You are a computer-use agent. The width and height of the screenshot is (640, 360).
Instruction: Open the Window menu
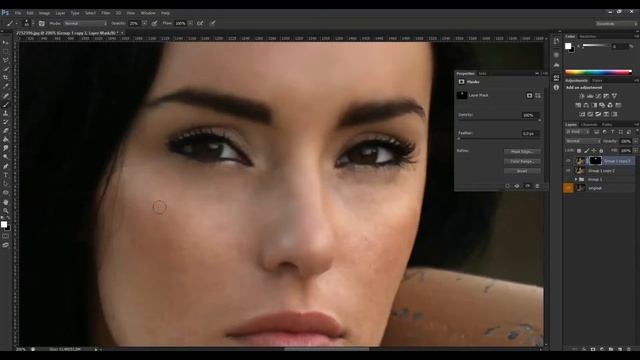click(x=148, y=13)
